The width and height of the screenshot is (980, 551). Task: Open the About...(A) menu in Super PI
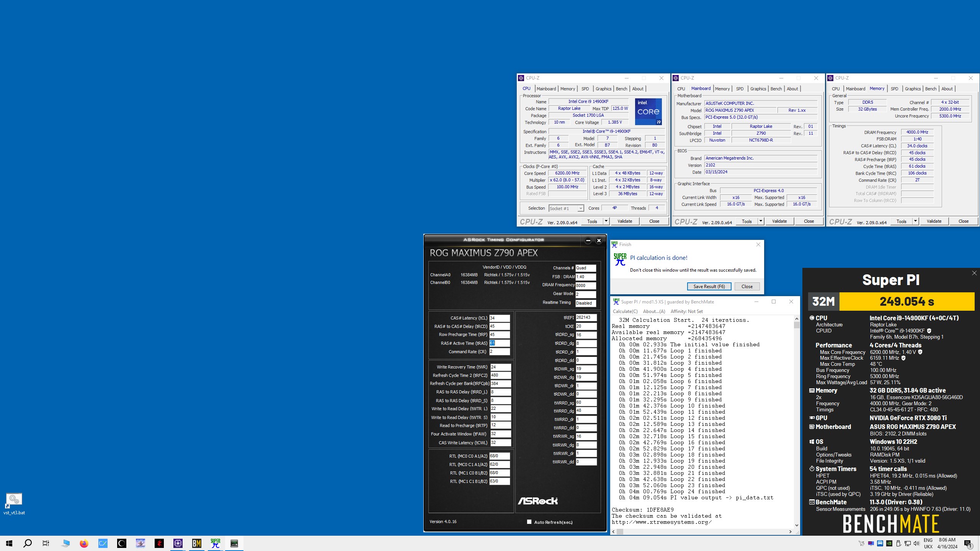tap(654, 311)
